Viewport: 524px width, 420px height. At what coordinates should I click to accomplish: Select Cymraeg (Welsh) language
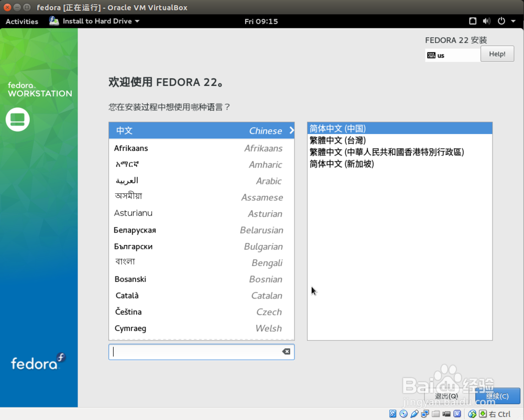pos(202,328)
